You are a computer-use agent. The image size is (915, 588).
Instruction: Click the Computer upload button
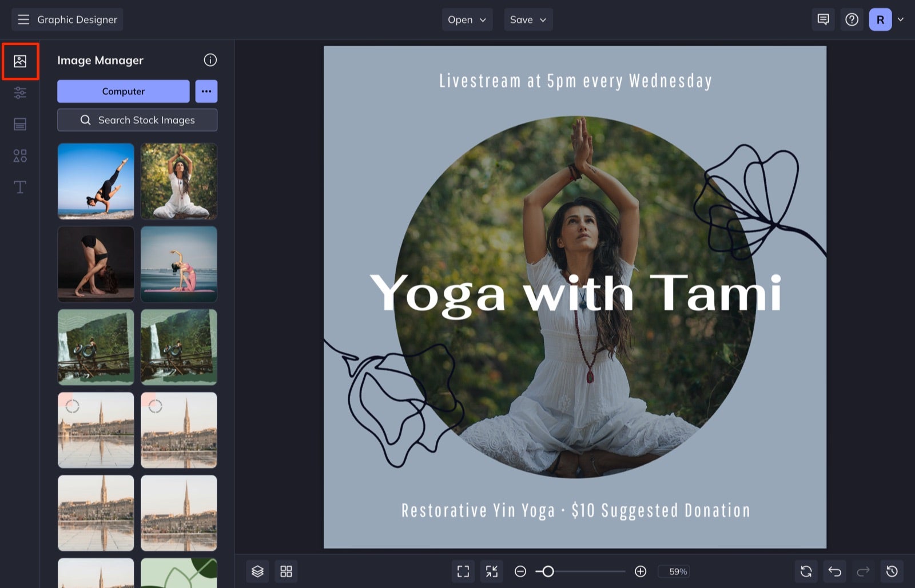click(124, 91)
